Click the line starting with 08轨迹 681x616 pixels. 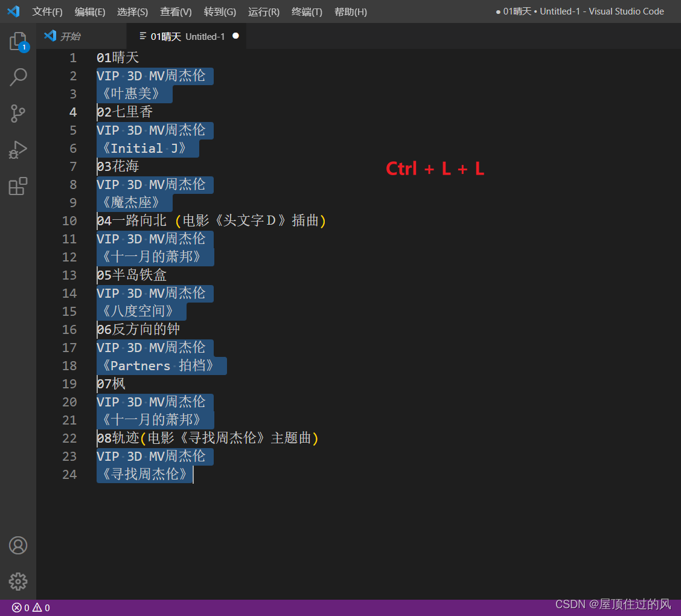(x=208, y=438)
